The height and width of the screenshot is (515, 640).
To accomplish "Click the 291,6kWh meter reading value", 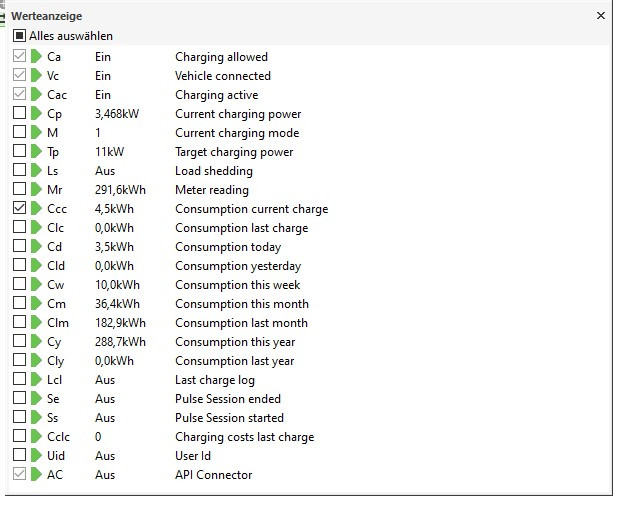I will pos(120,190).
